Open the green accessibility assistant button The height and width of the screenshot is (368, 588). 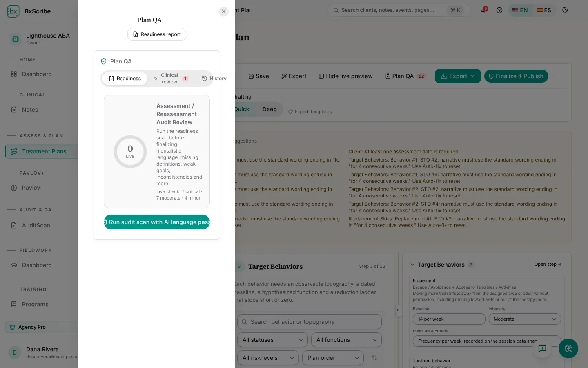(568, 348)
